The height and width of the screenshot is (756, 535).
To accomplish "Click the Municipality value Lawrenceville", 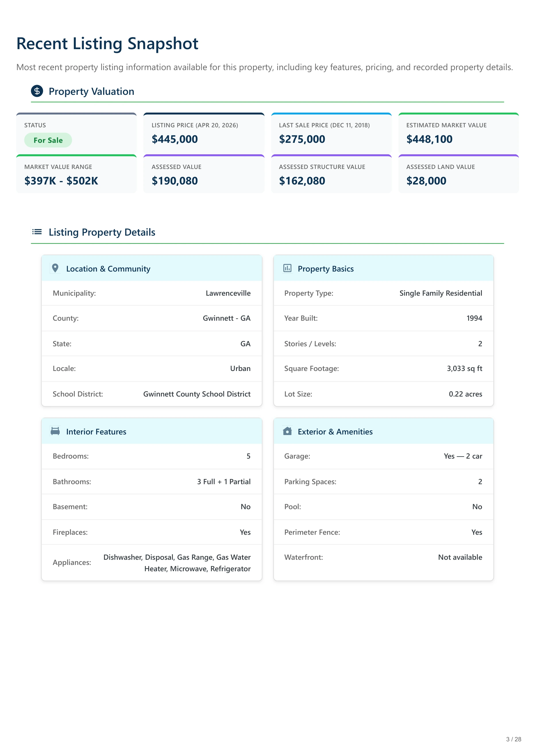I will tap(228, 293).
